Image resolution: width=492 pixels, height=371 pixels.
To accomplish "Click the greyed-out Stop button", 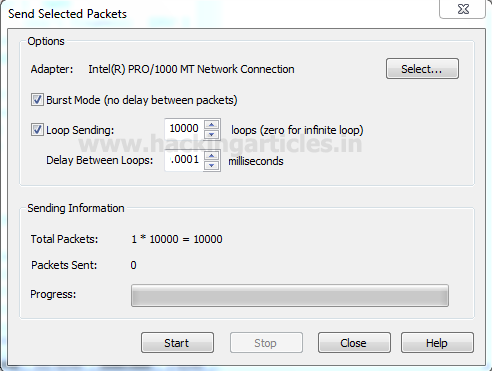I will click(266, 342).
